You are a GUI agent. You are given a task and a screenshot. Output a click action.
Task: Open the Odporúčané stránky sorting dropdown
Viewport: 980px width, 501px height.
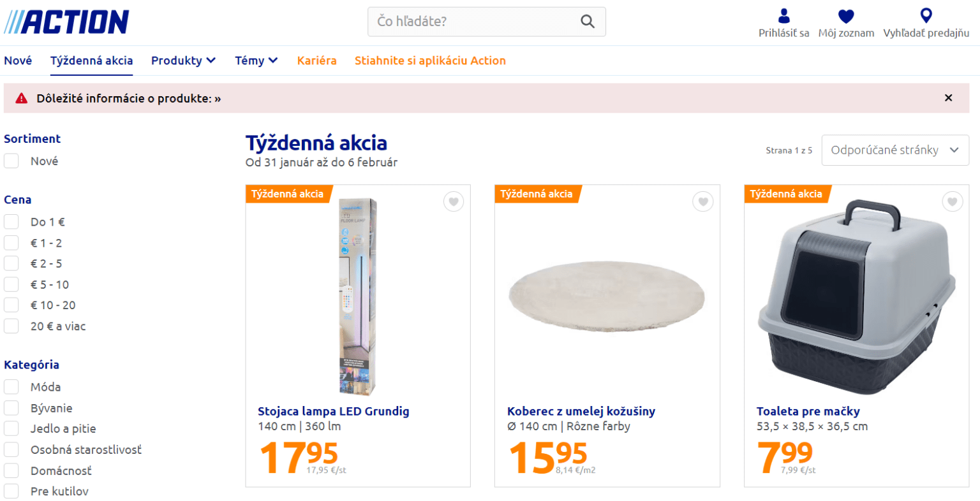tap(895, 150)
